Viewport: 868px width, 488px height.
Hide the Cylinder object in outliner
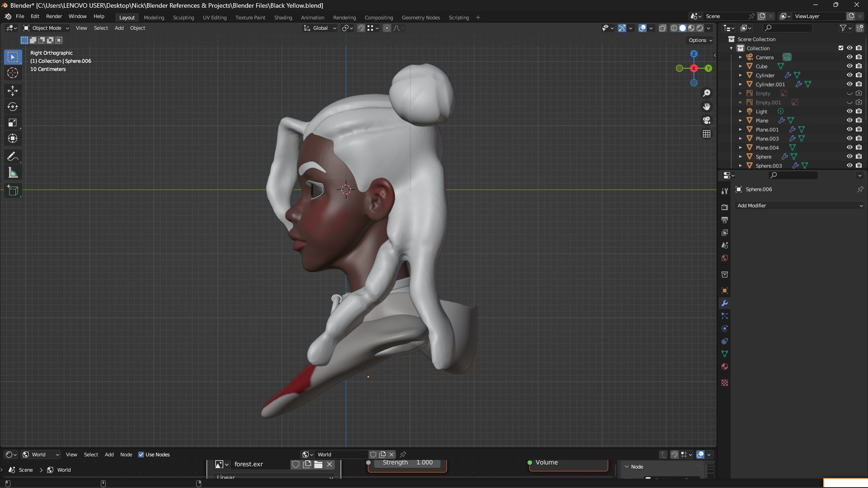tap(849, 75)
